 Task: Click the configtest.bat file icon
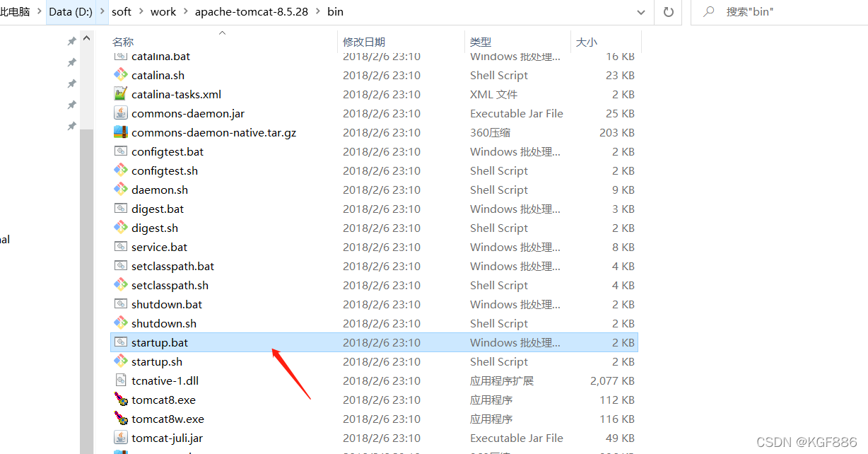click(x=120, y=151)
